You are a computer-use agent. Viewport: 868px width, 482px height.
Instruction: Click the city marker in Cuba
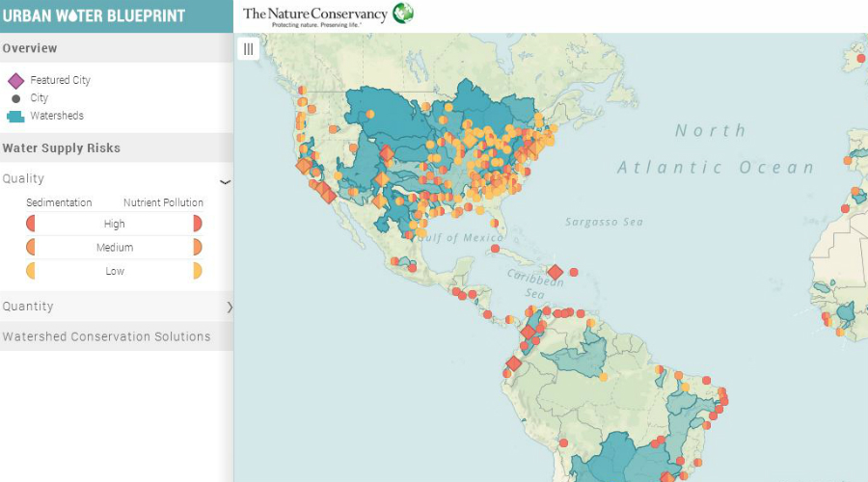[495, 249]
